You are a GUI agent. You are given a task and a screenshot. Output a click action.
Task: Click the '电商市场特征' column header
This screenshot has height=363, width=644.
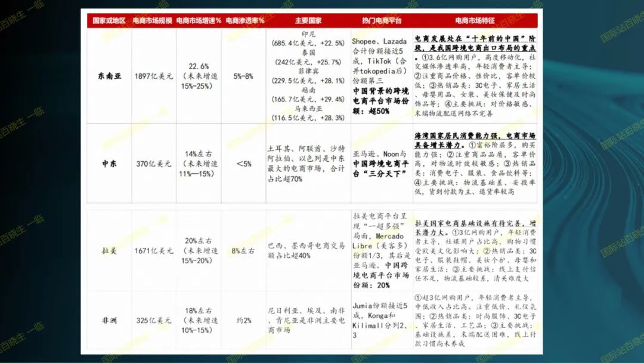pos(475,20)
